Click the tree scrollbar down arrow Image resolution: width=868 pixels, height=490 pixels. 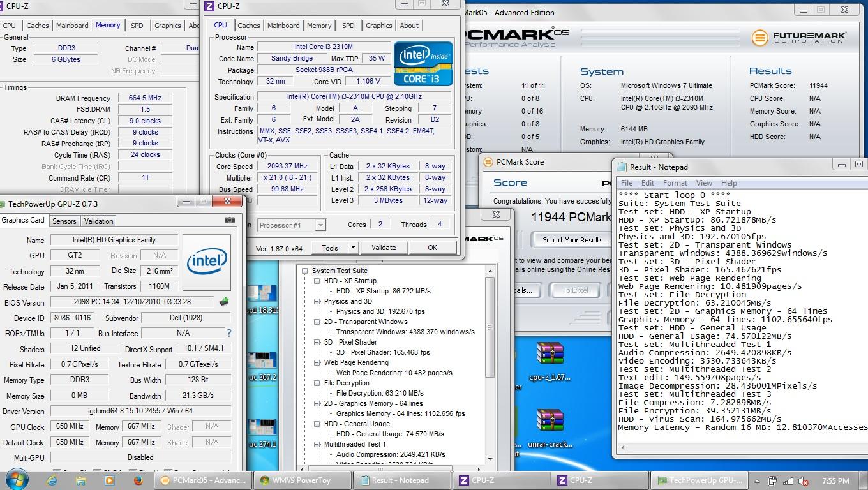tap(490, 458)
